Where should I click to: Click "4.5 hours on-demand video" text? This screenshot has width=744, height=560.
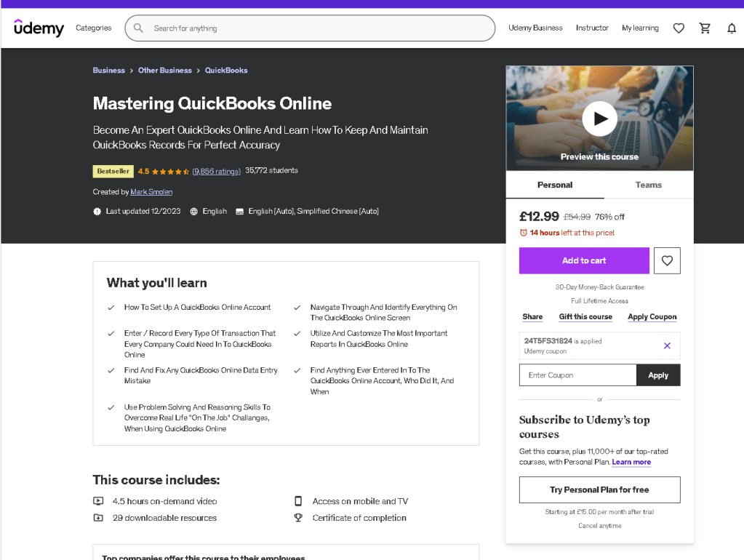point(164,501)
